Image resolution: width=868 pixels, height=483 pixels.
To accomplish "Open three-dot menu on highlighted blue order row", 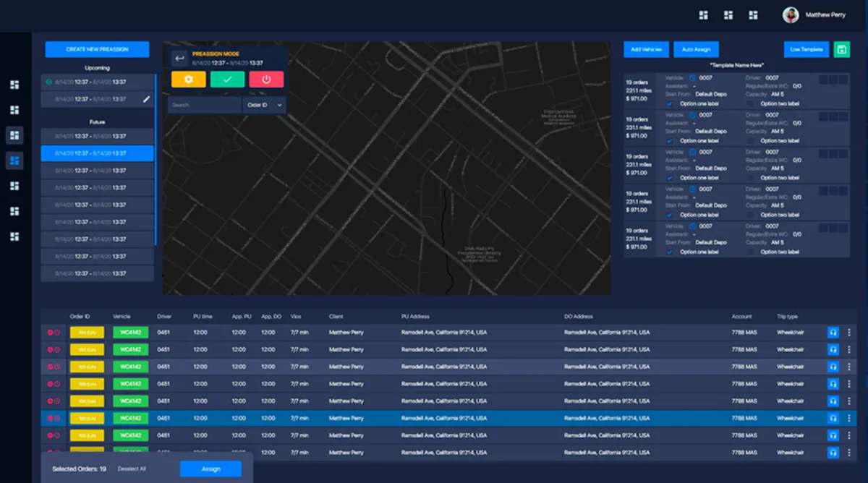I will pyautogui.click(x=849, y=418).
